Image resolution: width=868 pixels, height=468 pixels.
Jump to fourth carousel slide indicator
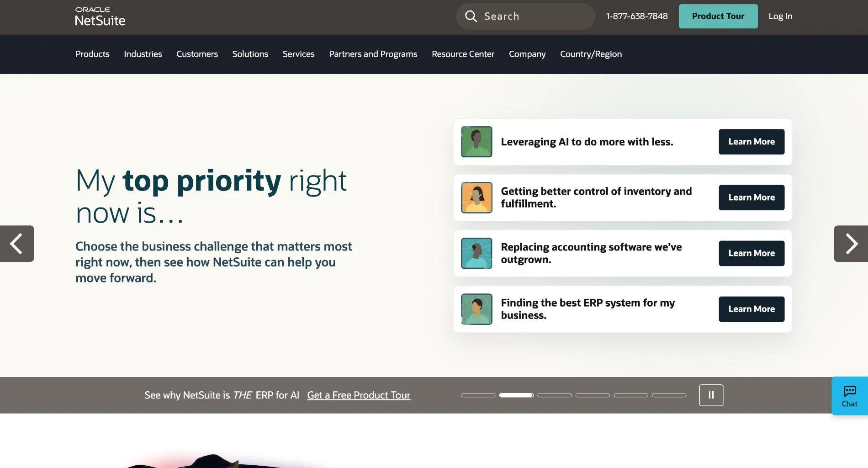(x=593, y=395)
